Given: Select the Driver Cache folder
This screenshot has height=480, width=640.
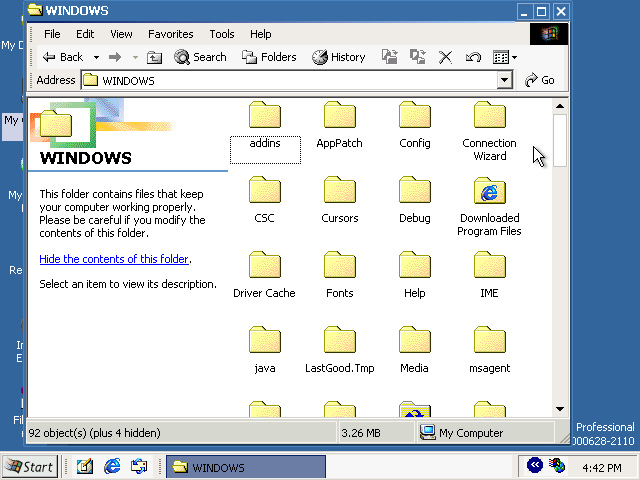Looking at the screenshot, I should 264,276.
